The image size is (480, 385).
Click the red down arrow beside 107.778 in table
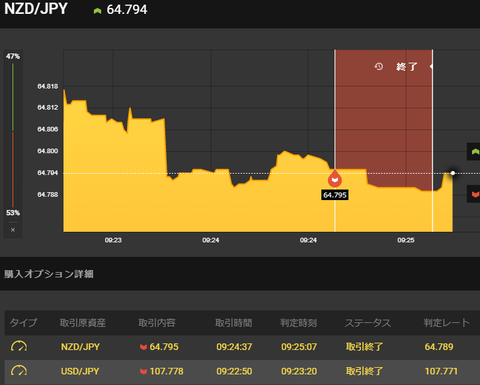click(x=143, y=371)
